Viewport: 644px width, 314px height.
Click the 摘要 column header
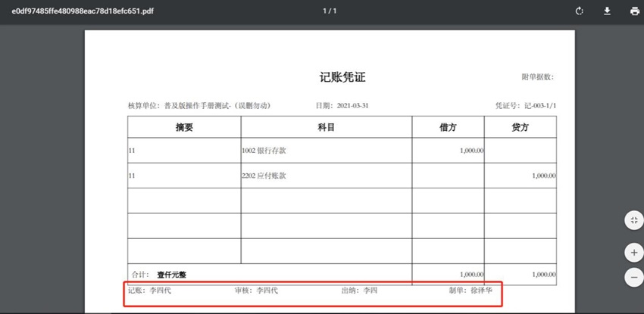pyautogui.click(x=184, y=127)
